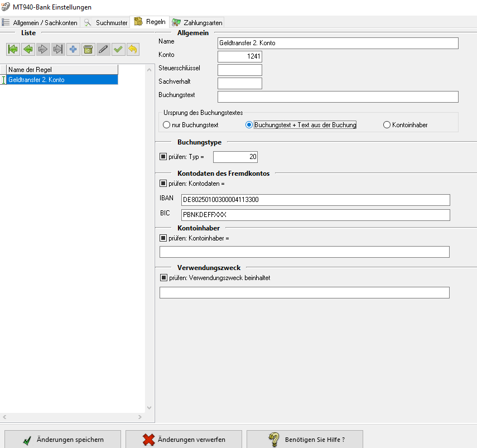Undo changes with the yellow arrow icon
The width and height of the screenshot is (477, 448).
pos(132,50)
